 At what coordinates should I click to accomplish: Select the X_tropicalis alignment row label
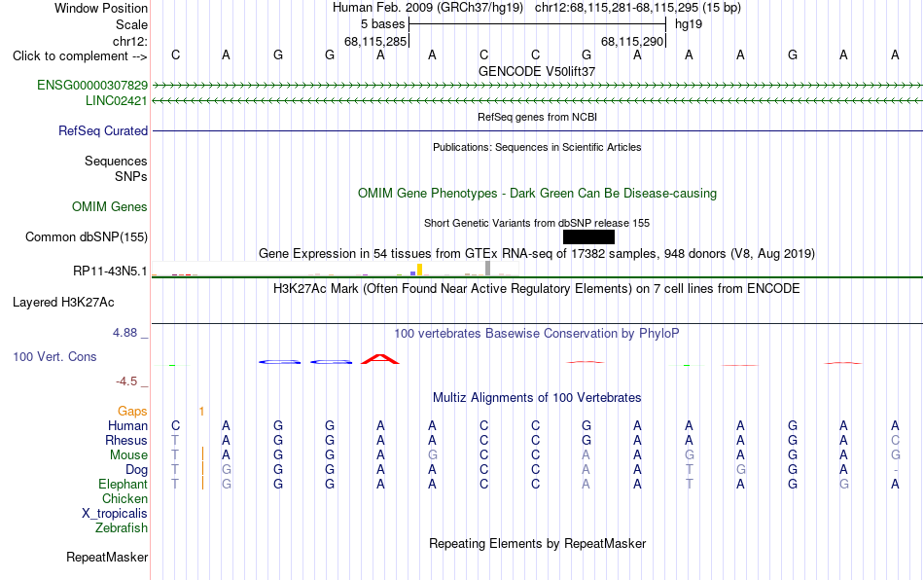pos(115,514)
